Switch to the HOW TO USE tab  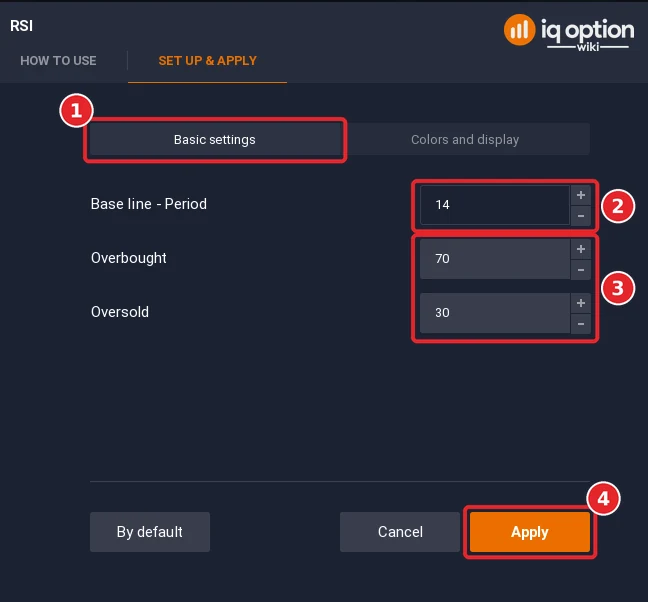click(58, 61)
